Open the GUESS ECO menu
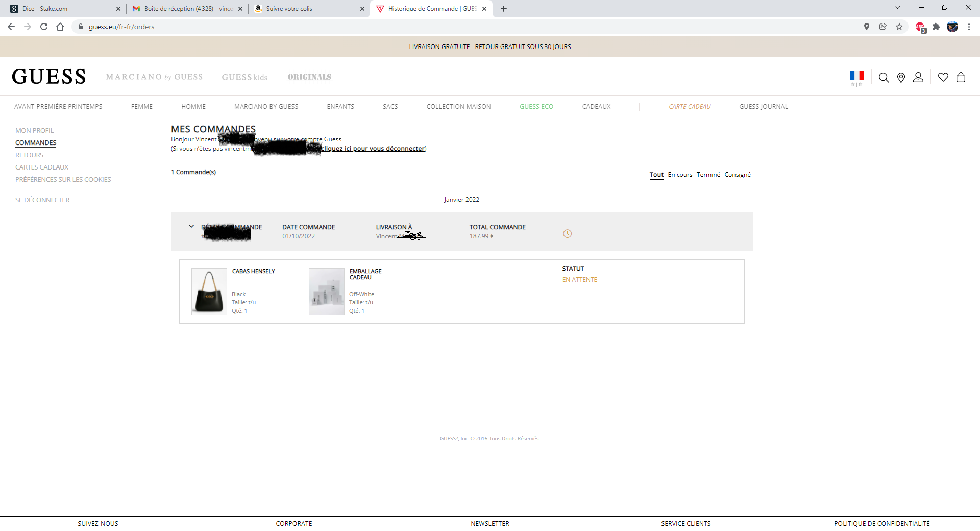The width and height of the screenshot is (980, 531). (536, 107)
